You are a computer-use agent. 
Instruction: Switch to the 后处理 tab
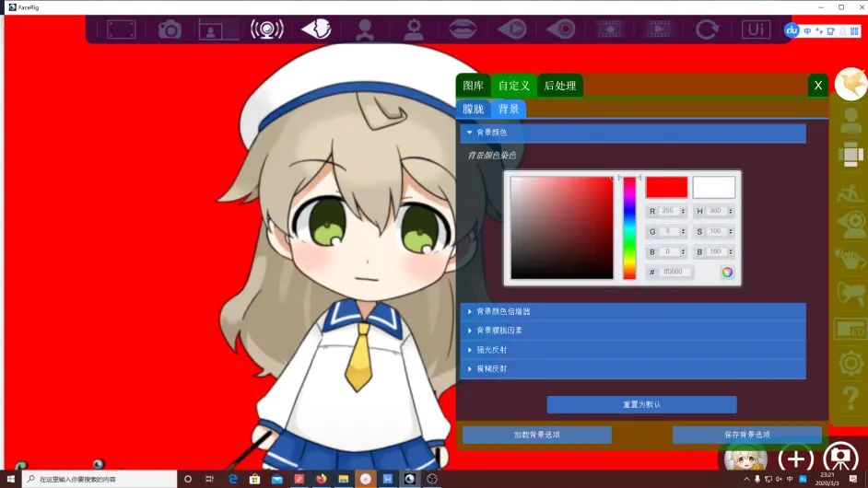click(559, 86)
